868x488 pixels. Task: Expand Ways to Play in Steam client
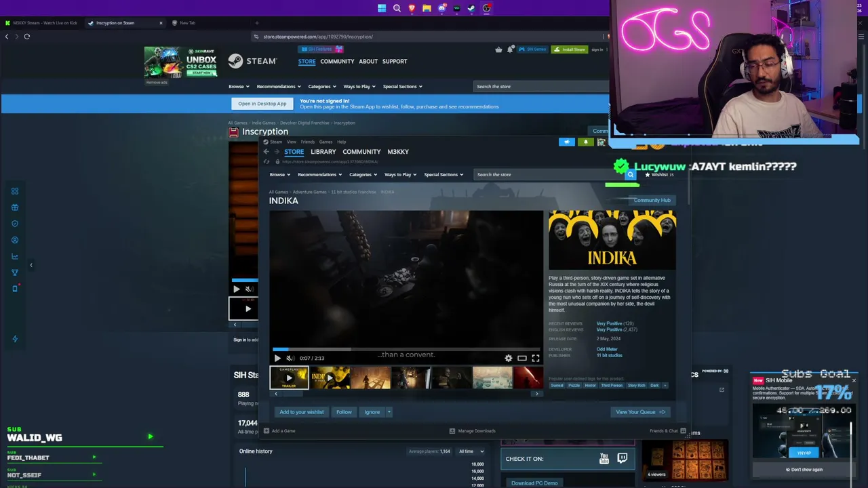pos(400,175)
